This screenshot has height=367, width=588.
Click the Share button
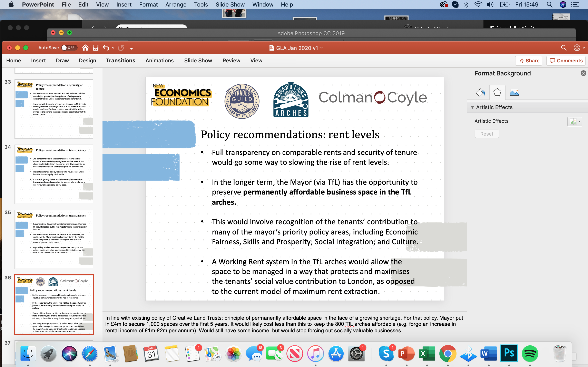coord(529,61)
